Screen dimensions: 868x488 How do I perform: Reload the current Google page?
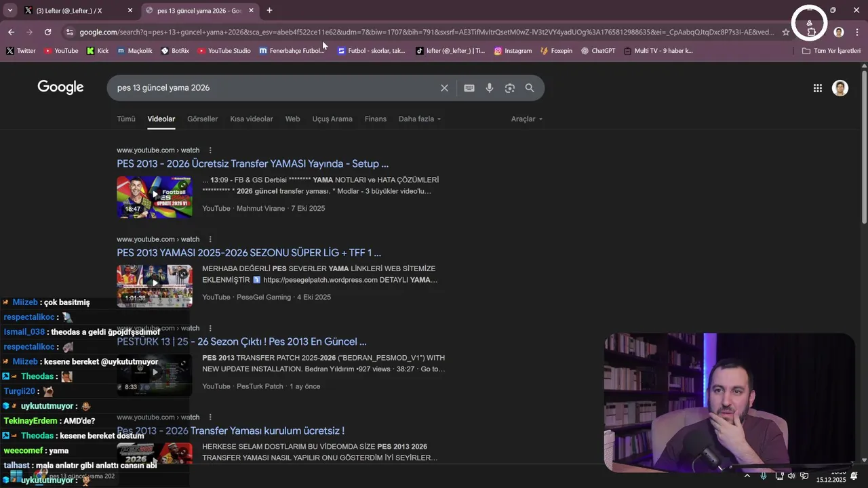click(x=47, y=32)
